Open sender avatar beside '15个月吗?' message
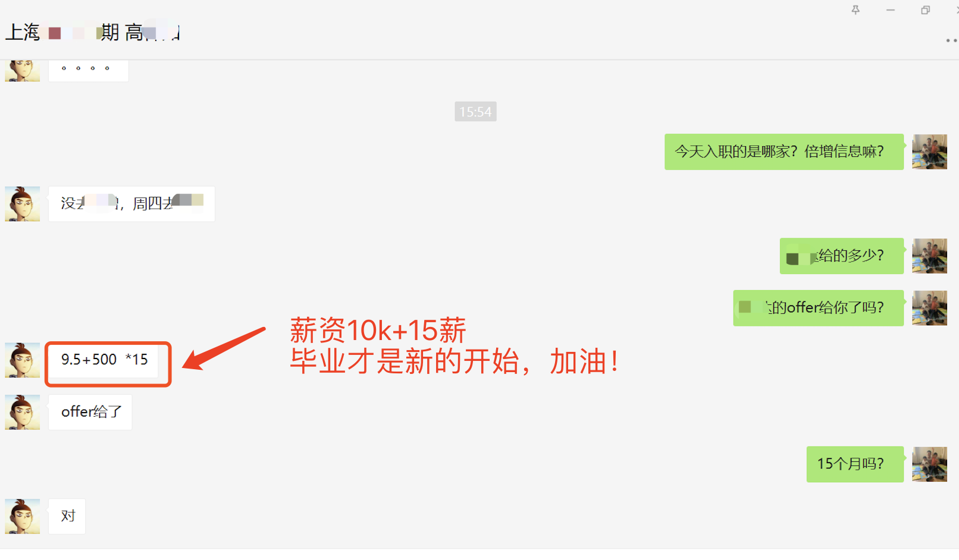 (929, 464)
